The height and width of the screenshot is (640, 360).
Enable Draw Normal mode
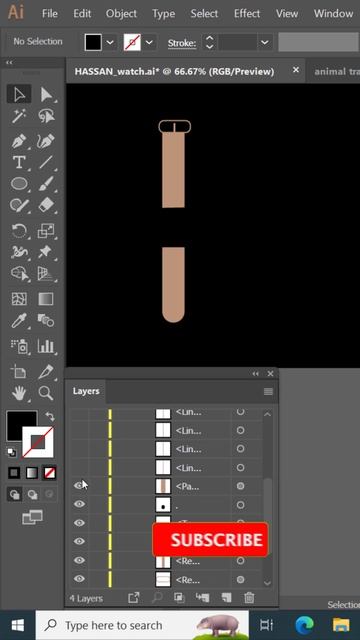14,495
